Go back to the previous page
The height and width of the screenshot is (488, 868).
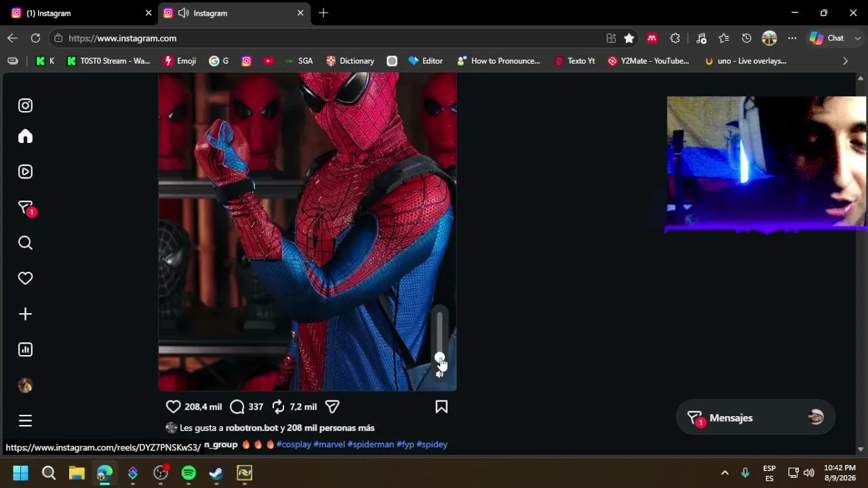tap(12, 38)
